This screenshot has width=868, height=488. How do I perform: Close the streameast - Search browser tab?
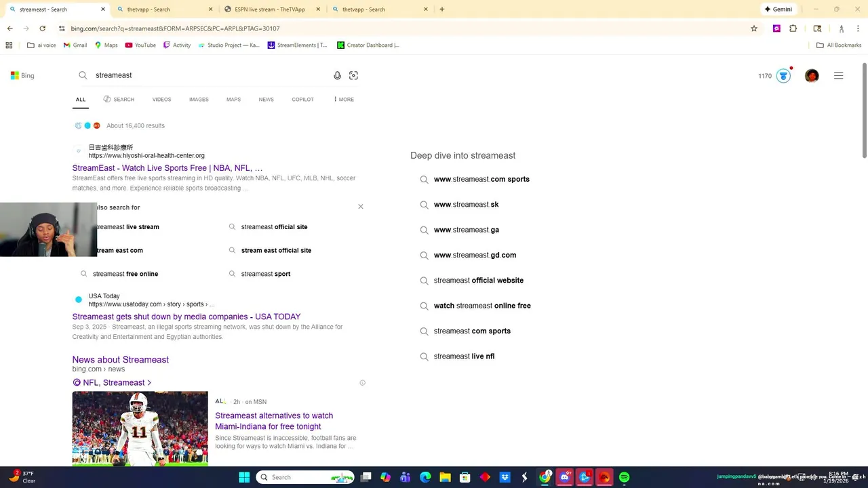[103, 9]
